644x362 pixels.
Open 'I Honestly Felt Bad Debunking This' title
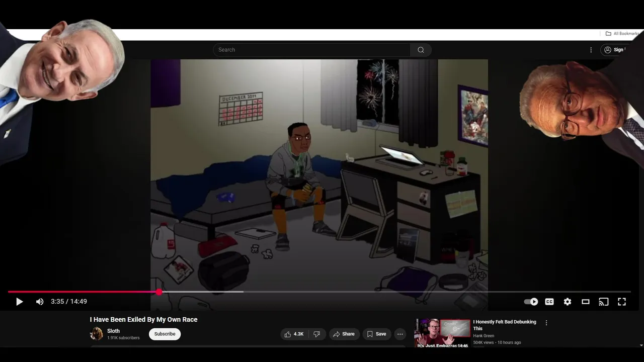pos(505,325)
